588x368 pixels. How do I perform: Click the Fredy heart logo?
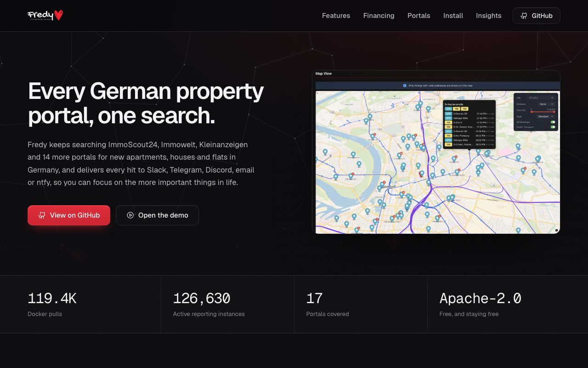point(45,15)
